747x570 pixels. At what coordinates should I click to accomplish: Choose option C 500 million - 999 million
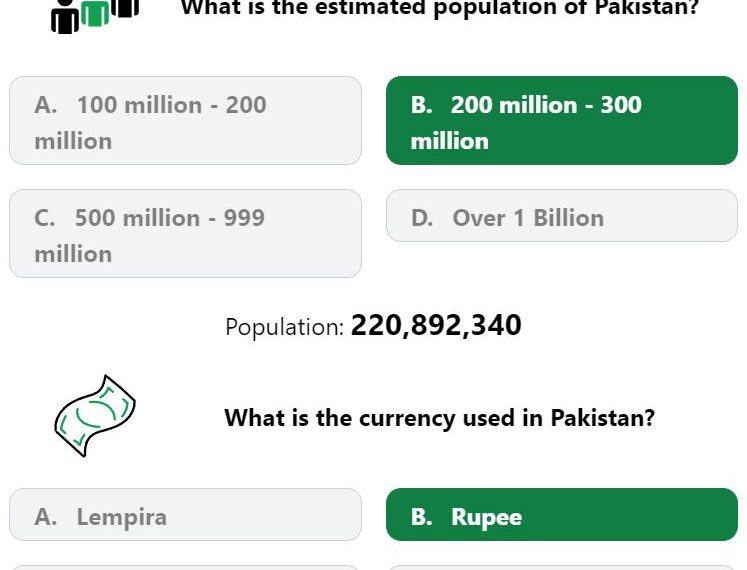[x=185, y=234]
